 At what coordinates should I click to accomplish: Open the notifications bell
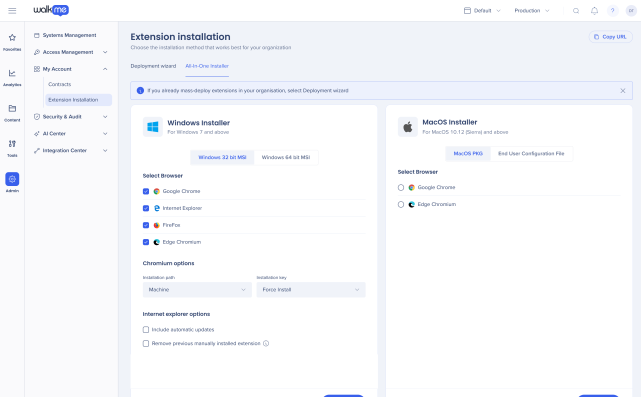pyautogui.click(x=594, y=11)
